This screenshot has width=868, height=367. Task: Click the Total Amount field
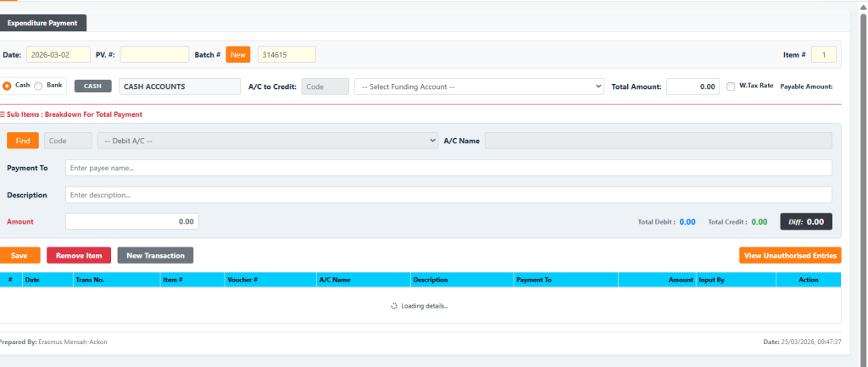[x=693, y=86]
